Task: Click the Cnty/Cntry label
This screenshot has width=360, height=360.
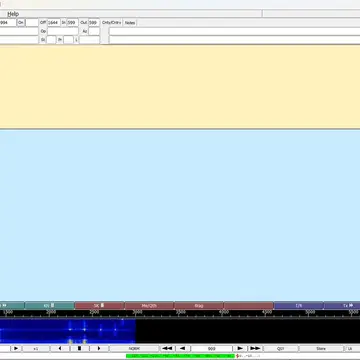Action: (x=111, y=23)
